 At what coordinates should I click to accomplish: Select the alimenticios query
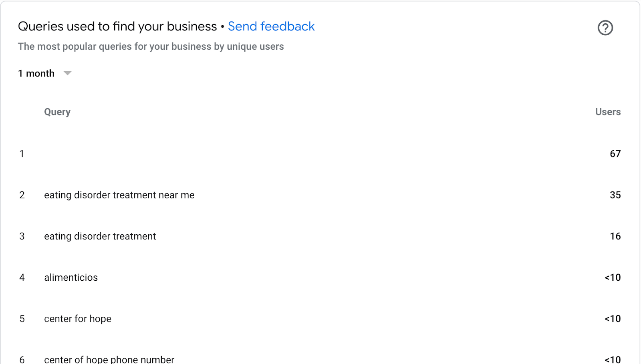pos(71,278)
